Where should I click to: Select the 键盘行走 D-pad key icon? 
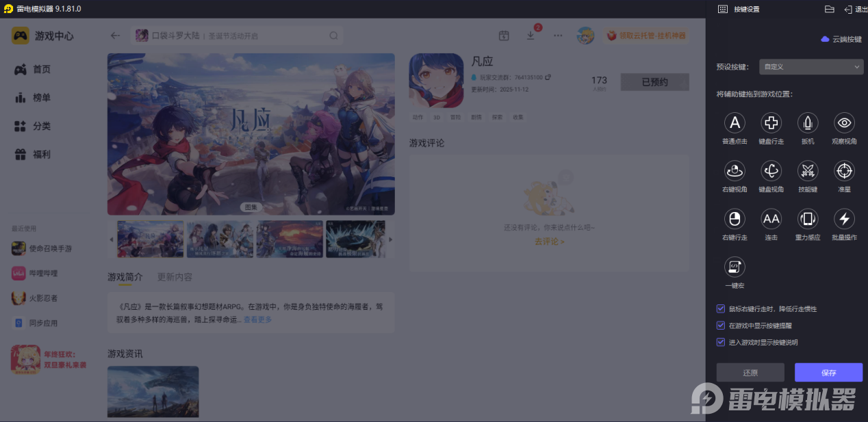(x=771, y=122)
